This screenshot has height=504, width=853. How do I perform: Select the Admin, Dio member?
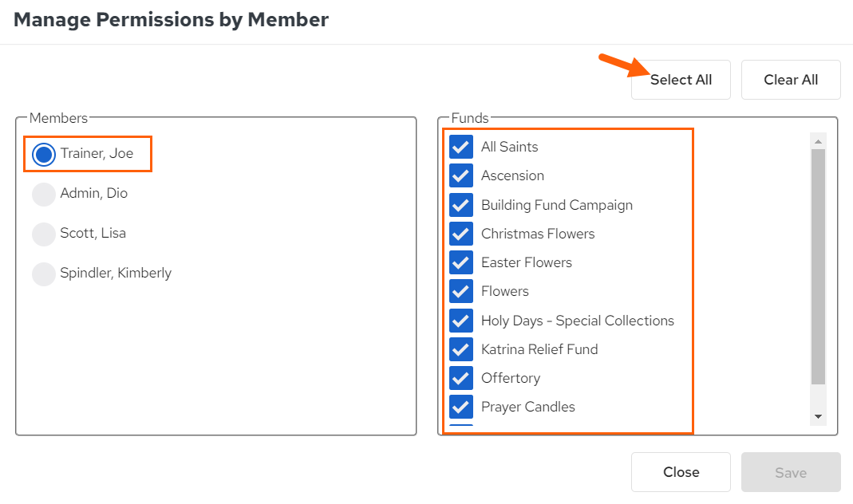click(x=44, y=194)
